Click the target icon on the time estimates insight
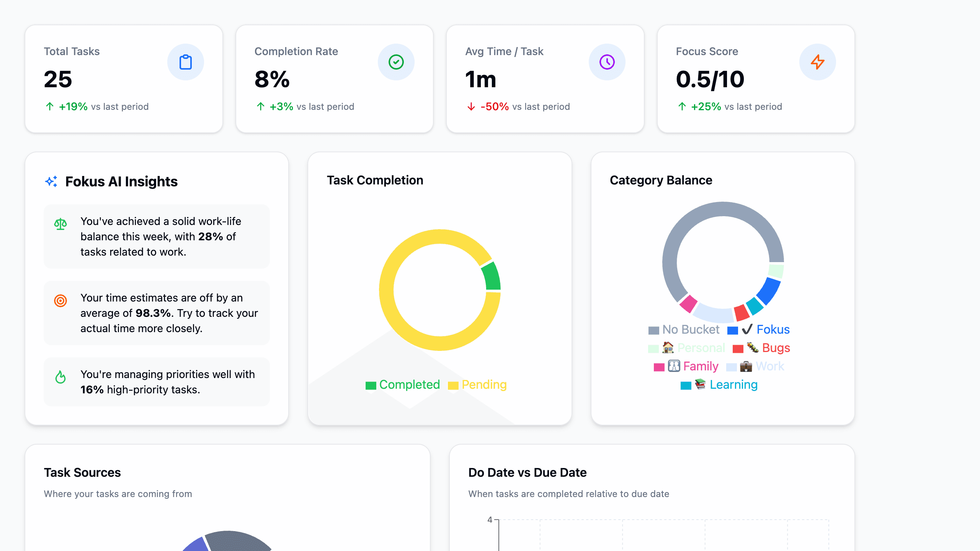The height and width of the screenshot is (551, 980). pos(60,301)
